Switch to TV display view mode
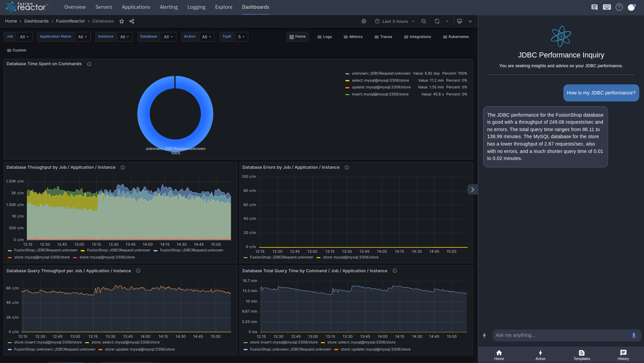The image size is (644, 363). coord(460,21)
